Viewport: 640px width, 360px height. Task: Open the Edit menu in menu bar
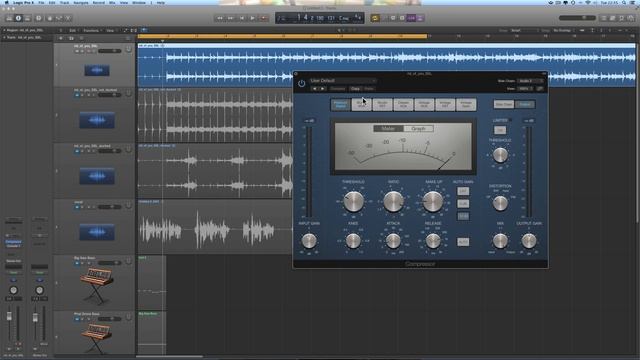(x=52, y=2)
